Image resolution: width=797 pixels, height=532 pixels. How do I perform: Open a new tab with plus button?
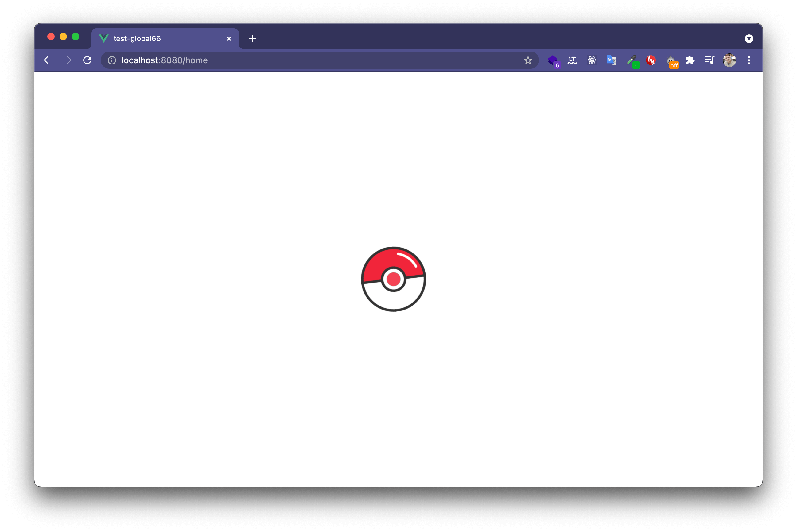coord(252,39)
